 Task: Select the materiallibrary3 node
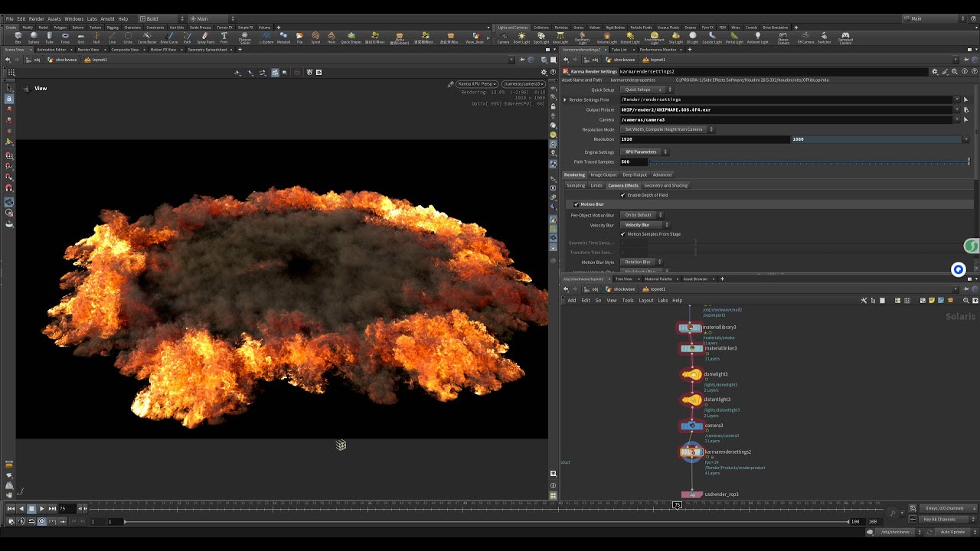pos(690,328)
